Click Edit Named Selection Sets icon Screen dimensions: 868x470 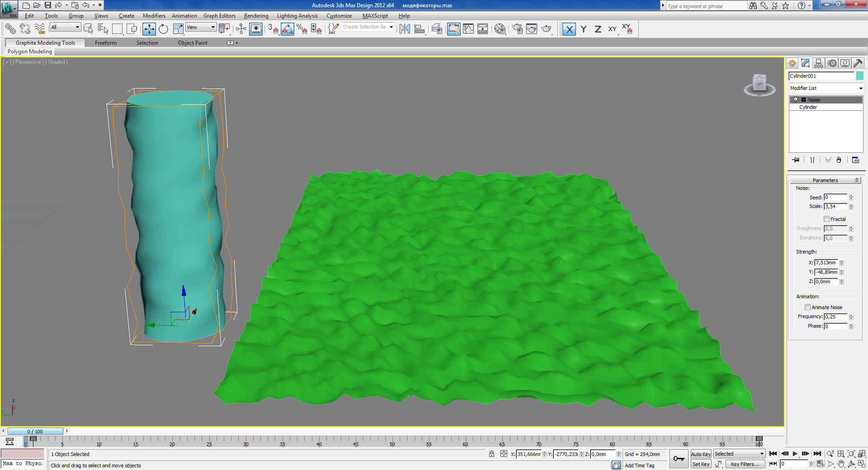[x=333, y=29]
